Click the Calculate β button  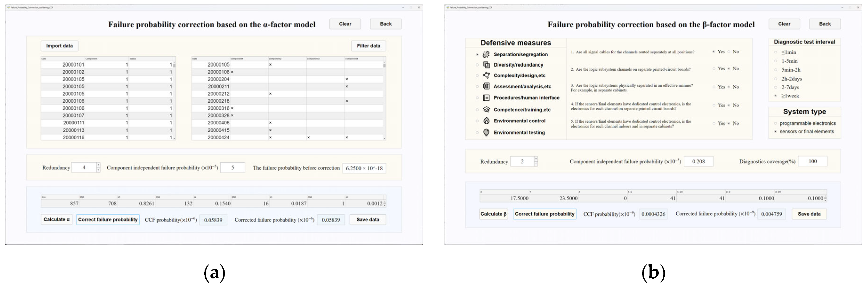click(x=493, y=214)
